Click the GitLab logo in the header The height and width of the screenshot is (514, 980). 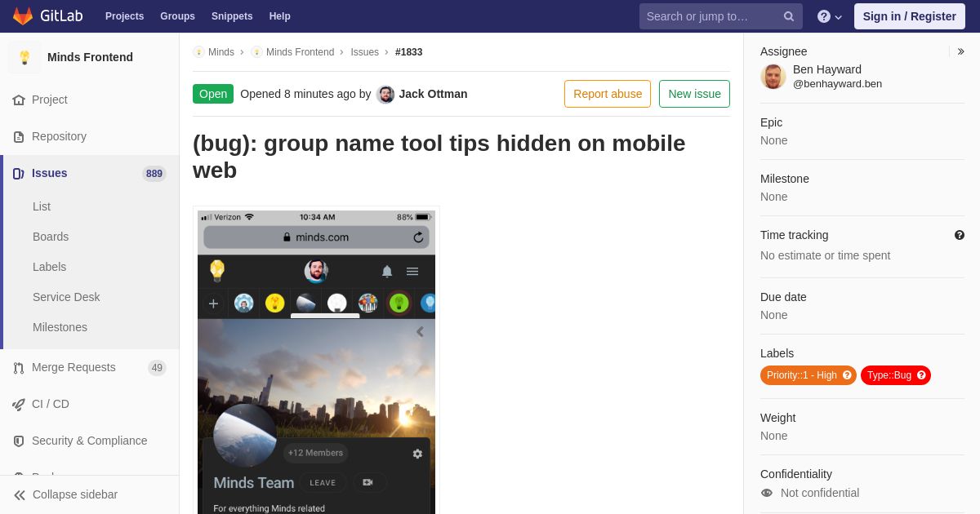[x=46, y=16]
